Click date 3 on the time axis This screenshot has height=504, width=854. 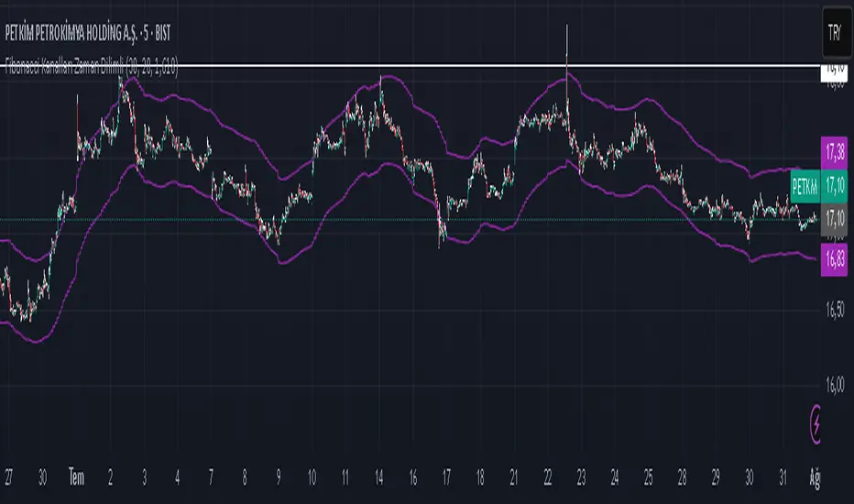point(145,477)
